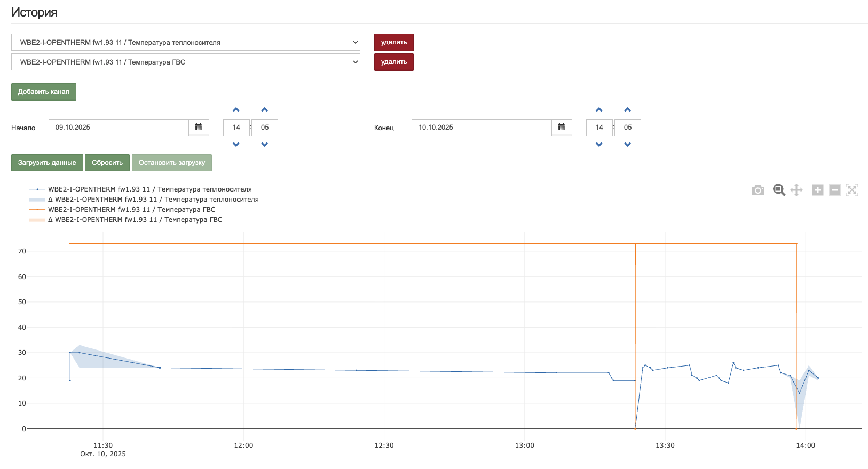
Task: Activate the Pan tool in chart toolbar
Action: click(796, 190)
